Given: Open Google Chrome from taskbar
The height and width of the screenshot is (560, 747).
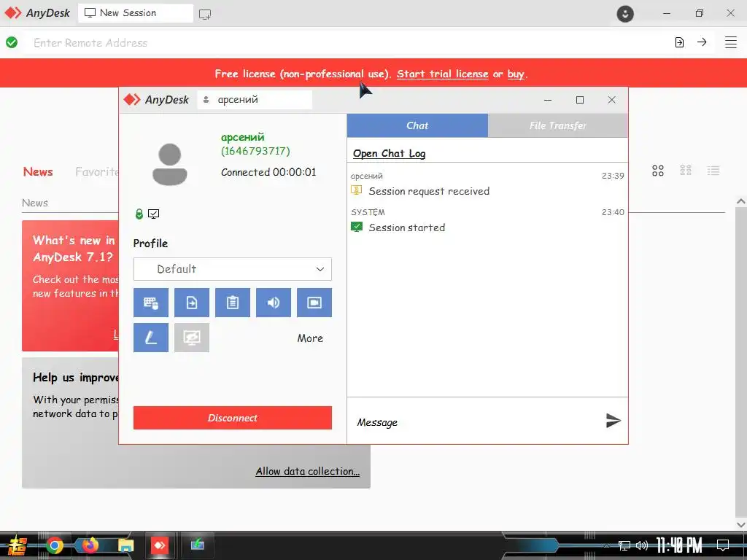Looking at the screenshot, I should pyautogui.click(x=54, y=545).
